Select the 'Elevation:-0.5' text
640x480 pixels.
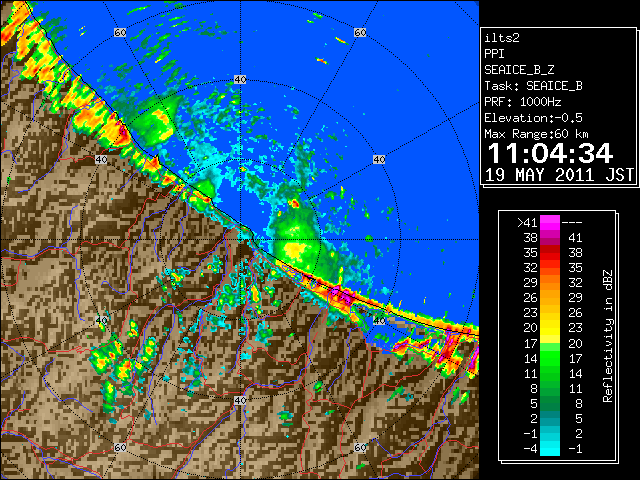click(533, 118)
